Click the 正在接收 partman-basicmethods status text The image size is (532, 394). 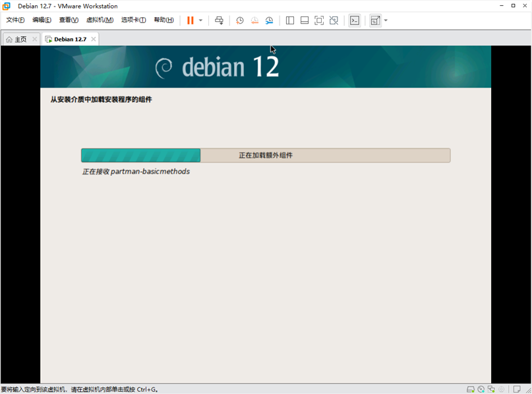pyautogui.click(x=136, y=171)
